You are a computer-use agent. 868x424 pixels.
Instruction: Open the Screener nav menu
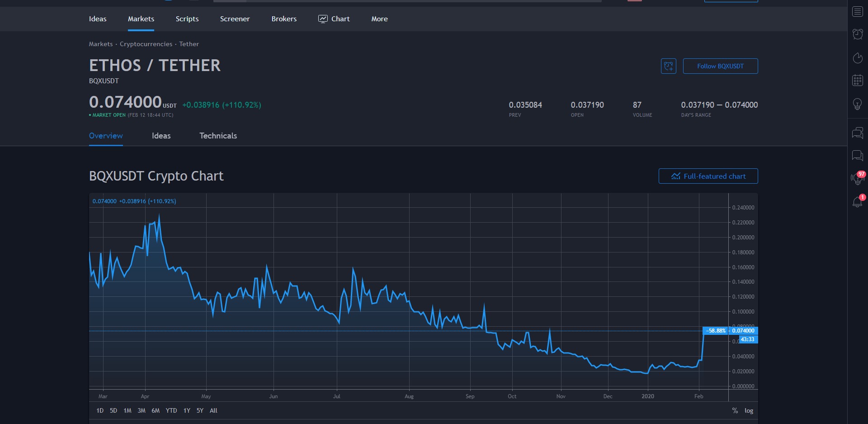235,19
